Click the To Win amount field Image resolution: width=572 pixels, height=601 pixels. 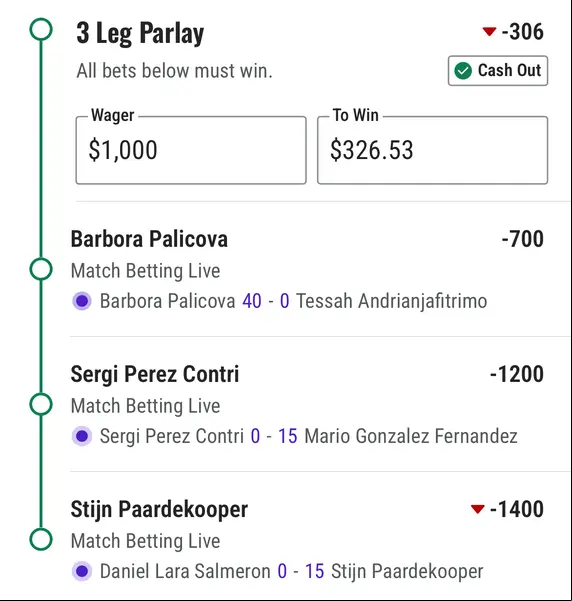tap(432, 150)
